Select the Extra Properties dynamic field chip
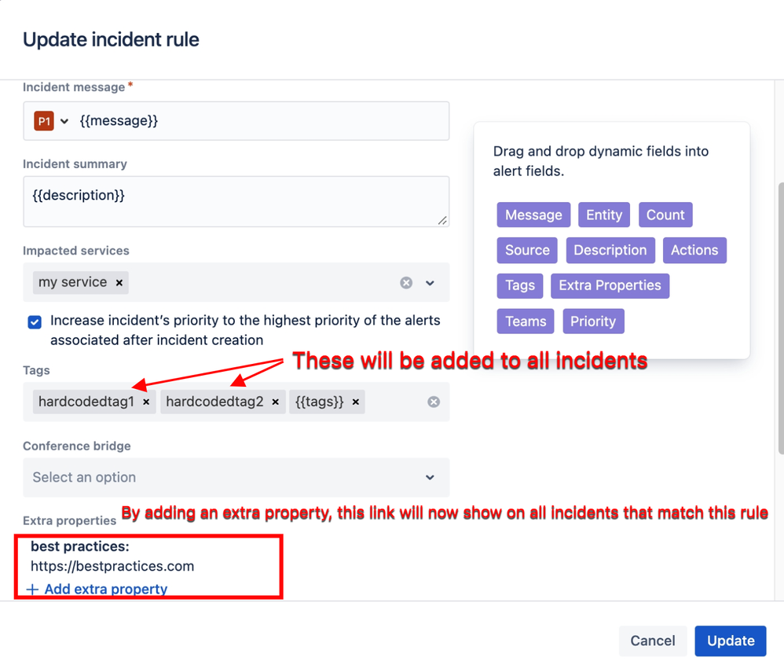 point(610,285)
